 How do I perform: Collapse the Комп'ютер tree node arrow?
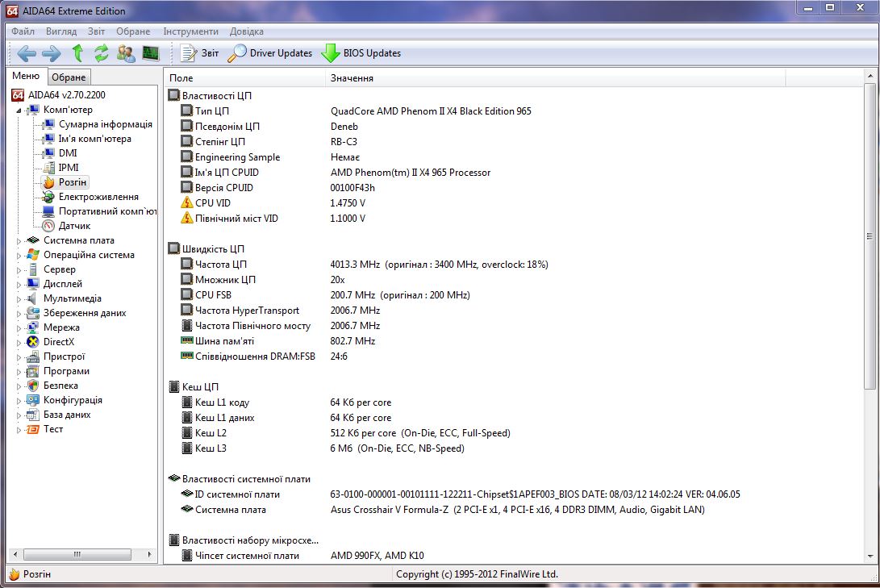(x=19, y=110)
